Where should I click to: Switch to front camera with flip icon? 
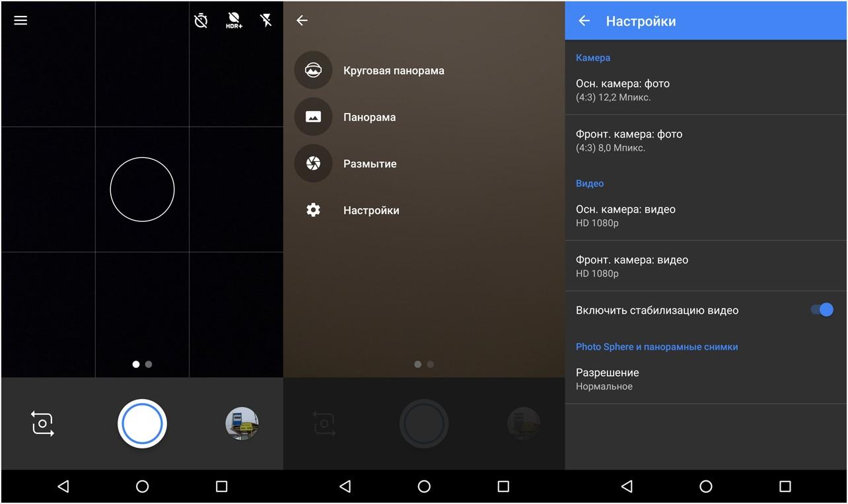pyautogui.click(x=42, y=423)
